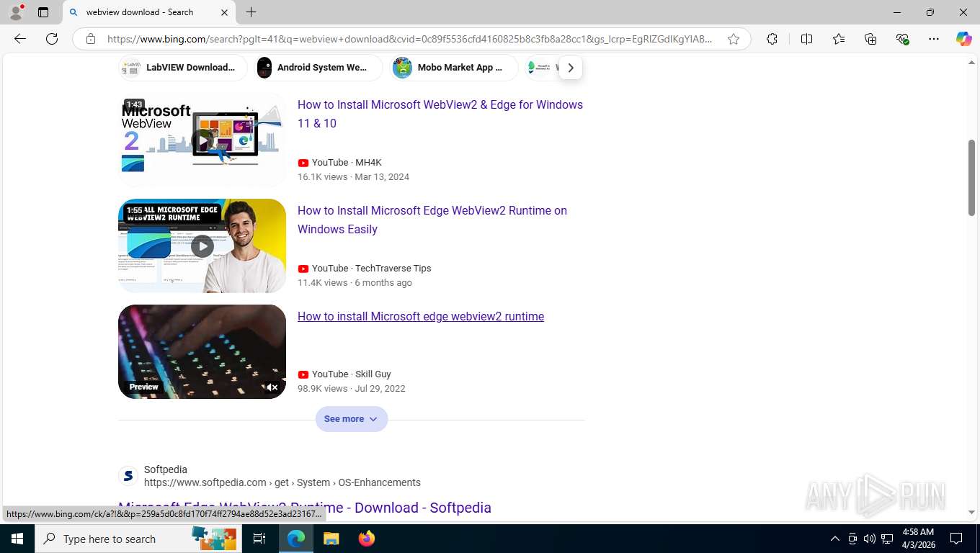
Task: View site information lock icon
Action: coord(90,39)
